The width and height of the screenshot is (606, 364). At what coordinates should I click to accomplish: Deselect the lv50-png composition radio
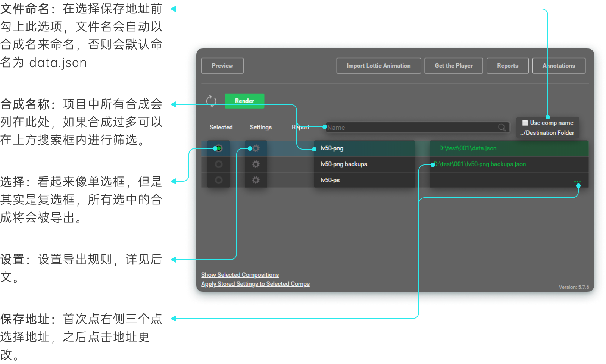click(219, 148)
